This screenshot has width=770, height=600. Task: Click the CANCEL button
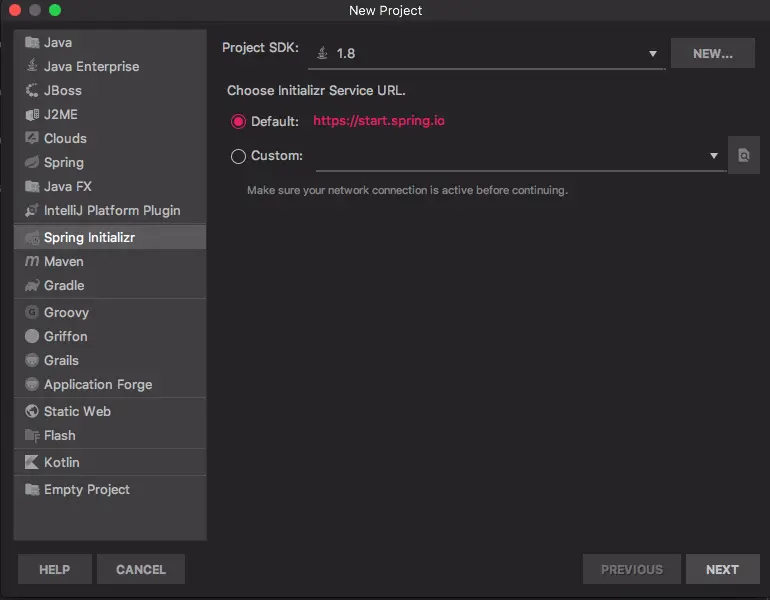140,569
